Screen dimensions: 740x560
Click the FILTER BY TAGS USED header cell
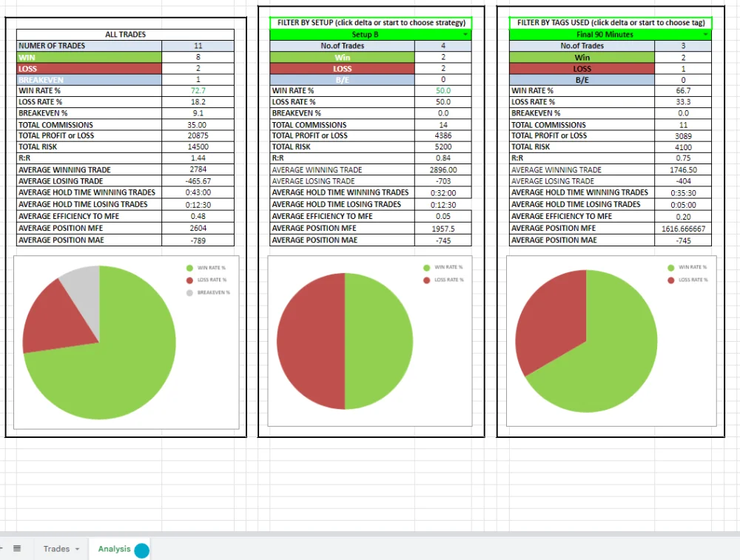point(610,23)
